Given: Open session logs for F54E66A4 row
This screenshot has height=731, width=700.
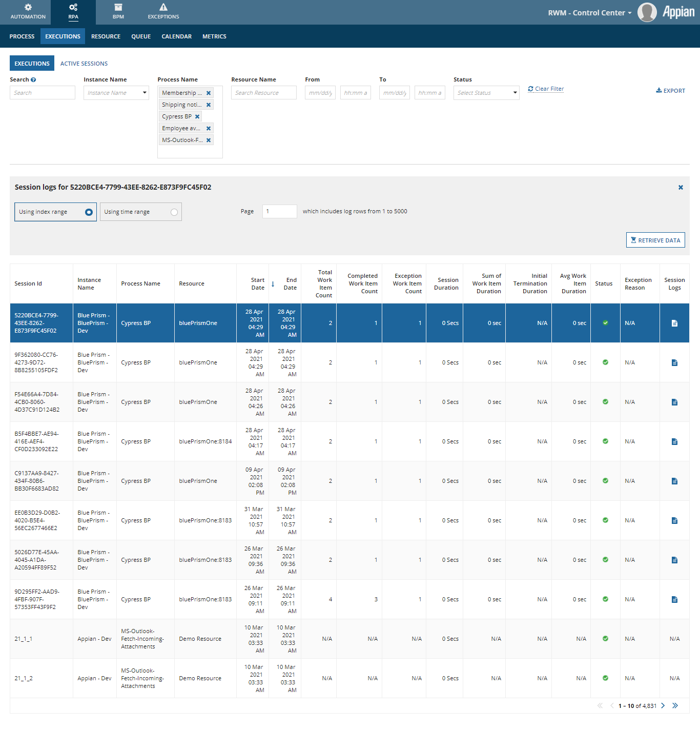Looking at the screenshot, I should [x=674, y=402].
